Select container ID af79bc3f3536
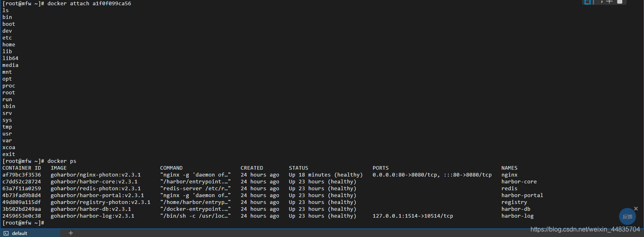Viewport: 644px width, 237px height. pyautogui.click(x=22, y=175)
